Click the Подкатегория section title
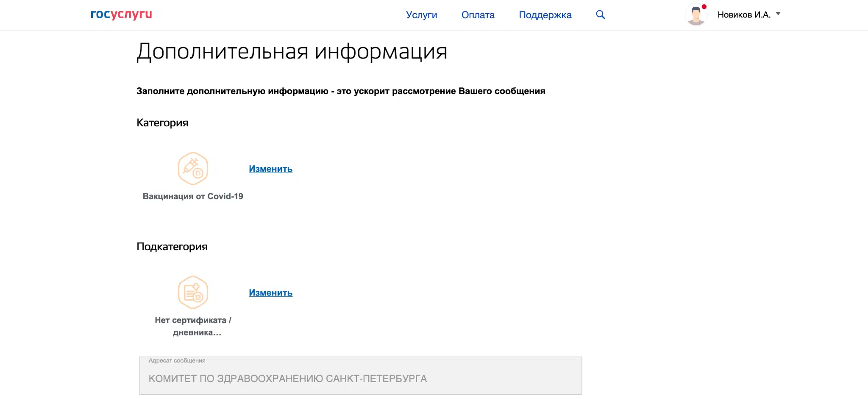The height and width of the screenshot is (399, 868). coord(172,246)
